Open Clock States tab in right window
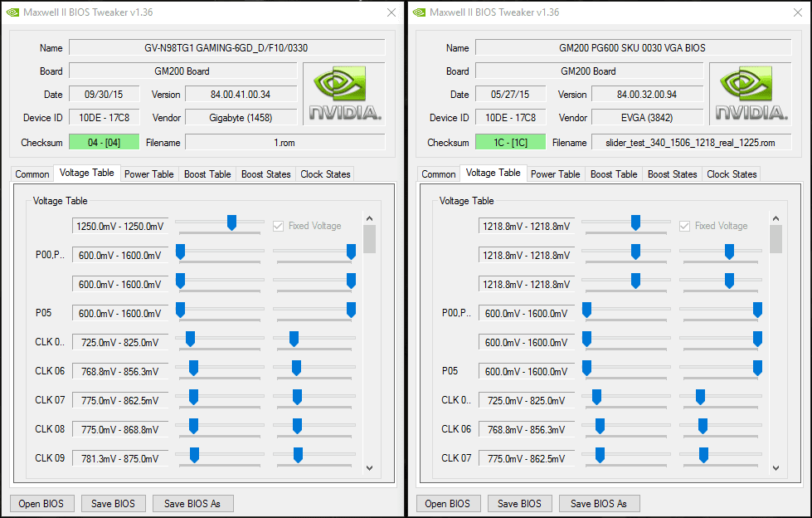Screen dimensions: 812x518 click(x=732, y=174)
